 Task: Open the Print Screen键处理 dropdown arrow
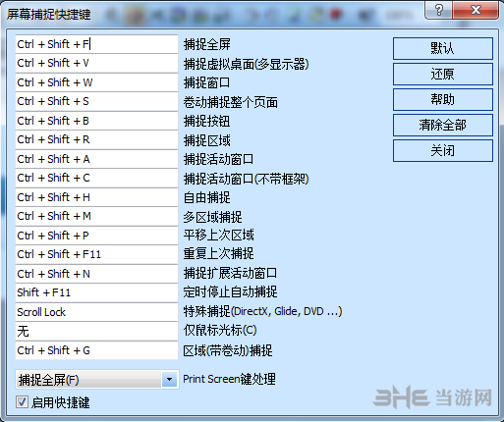pos(169,380)
